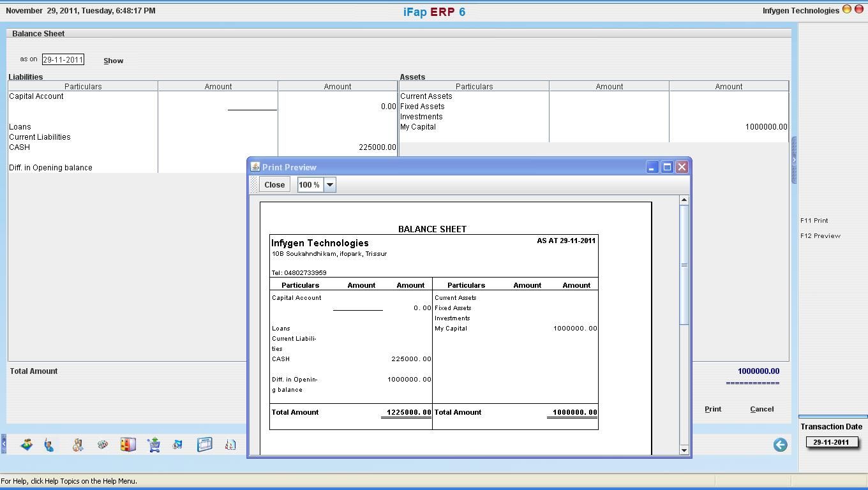Open the blue window-frame icon in bottom toolbar
The image size is (868, 490).
(x=204, y=445)
